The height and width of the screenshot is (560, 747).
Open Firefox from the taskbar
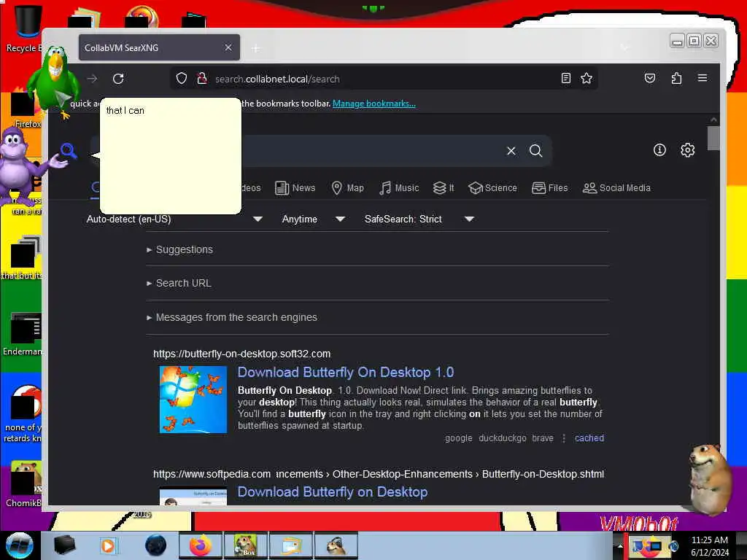click(201, 545)
